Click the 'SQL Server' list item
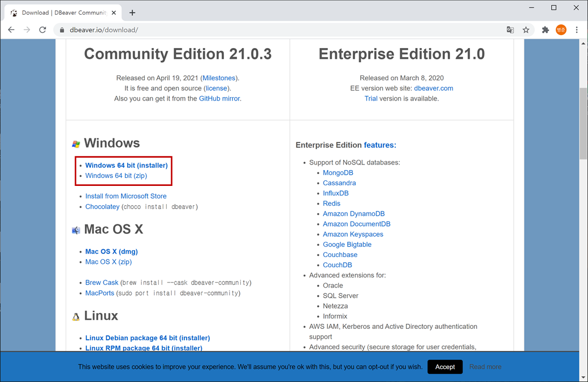Viewport: 588px width, 382px height. tap(340, 296)
